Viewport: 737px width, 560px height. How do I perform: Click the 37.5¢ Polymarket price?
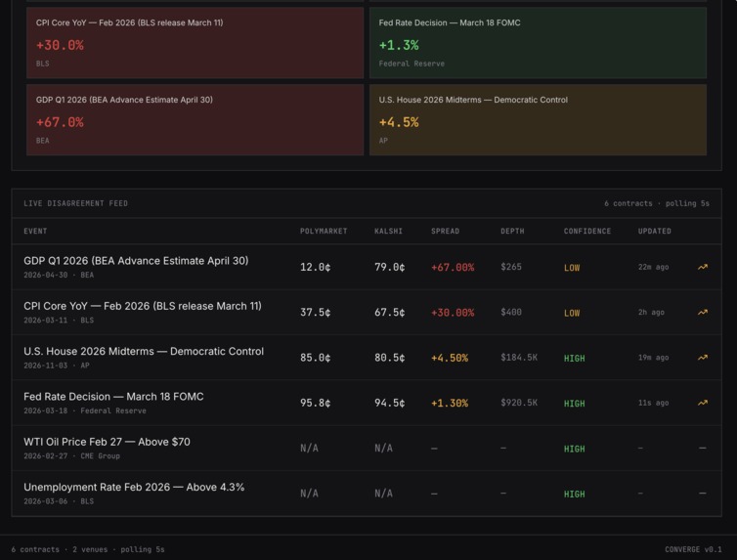316,313
